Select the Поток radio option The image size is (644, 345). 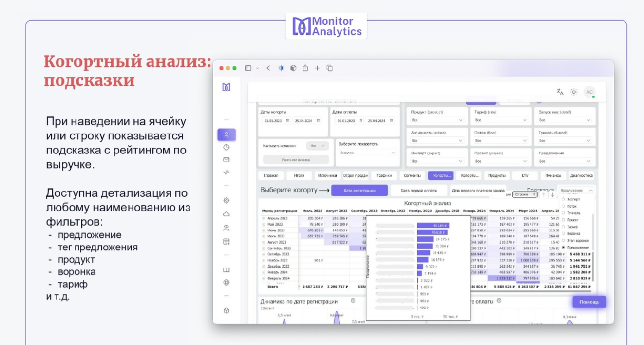tap(564, 206)
